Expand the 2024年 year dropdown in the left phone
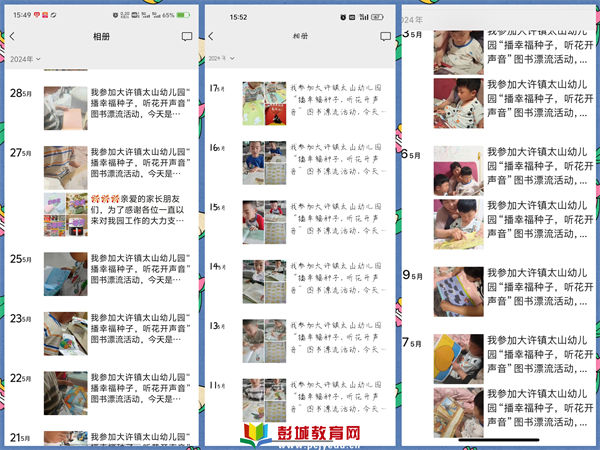Image resolution: width=600 pixels, height=450 pixels. [x=25, y=59]
